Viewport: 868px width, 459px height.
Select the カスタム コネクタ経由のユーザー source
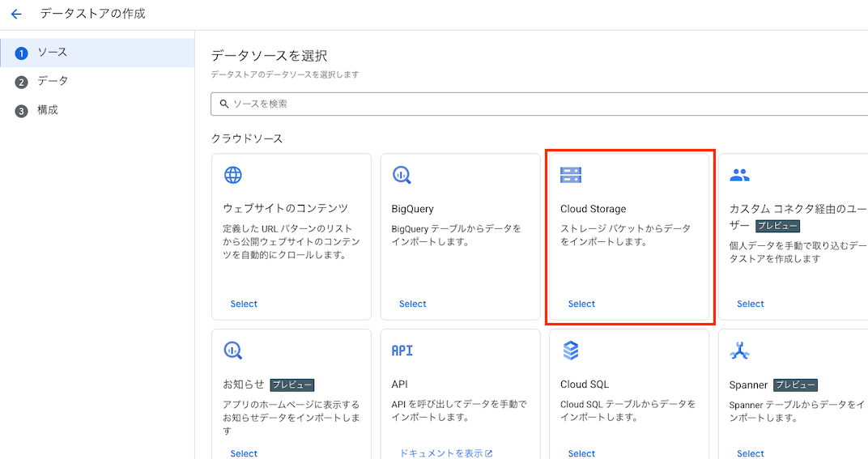(750, 304)
